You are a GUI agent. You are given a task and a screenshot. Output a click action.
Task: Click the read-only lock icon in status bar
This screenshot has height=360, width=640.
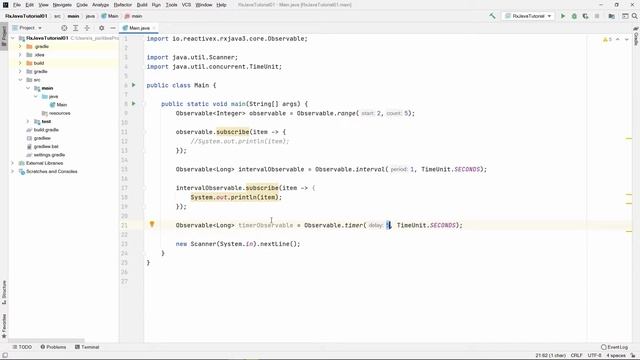point(633,356)
